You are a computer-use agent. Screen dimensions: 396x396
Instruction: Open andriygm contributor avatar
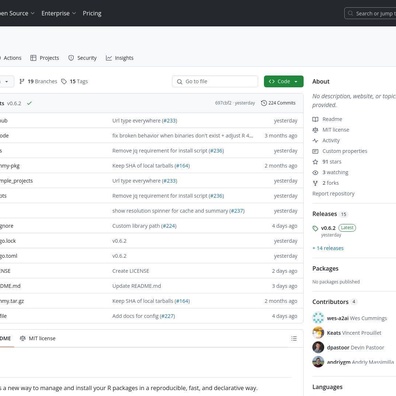[318, 362]
